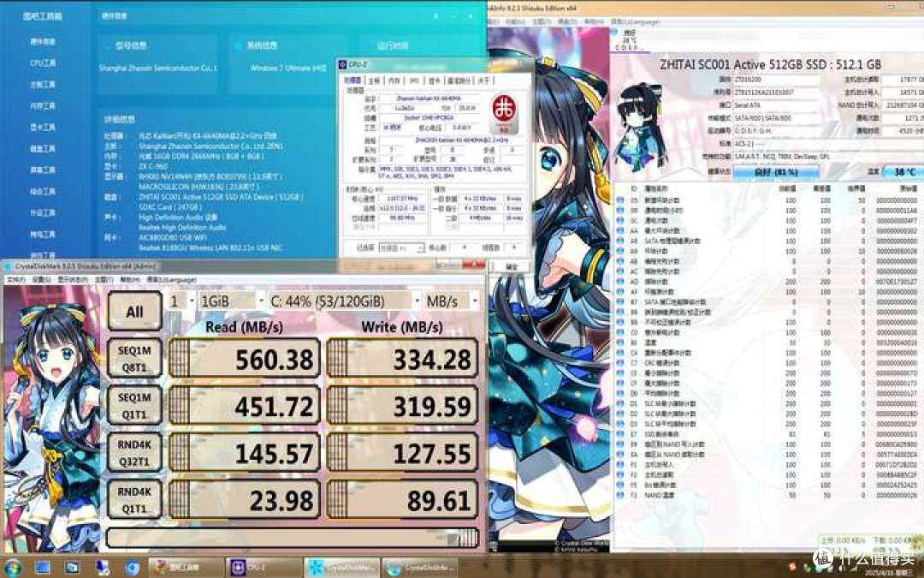Open the Windows Start menu orb
Screen dimensions: 924x578
(x=12, y=568)
